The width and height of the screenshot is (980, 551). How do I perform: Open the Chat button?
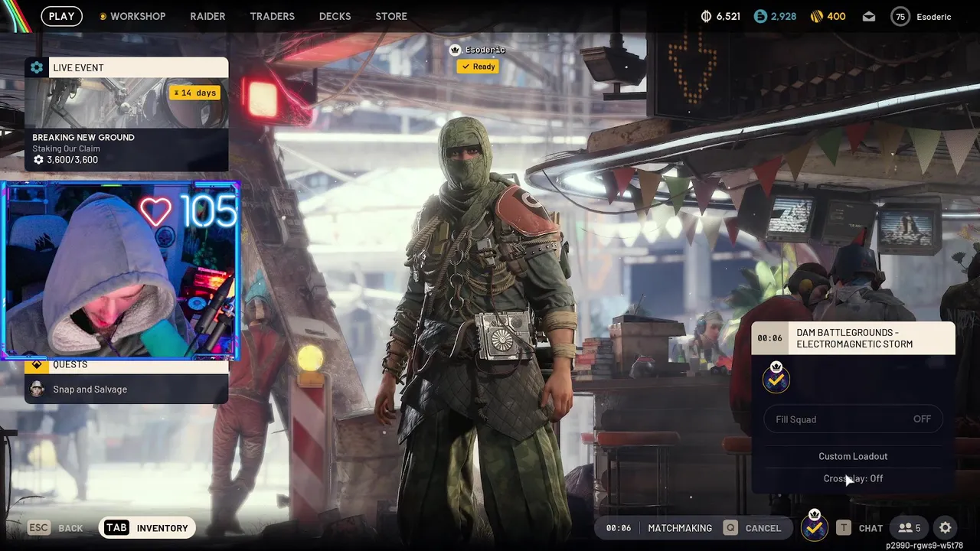pos(861,528)
